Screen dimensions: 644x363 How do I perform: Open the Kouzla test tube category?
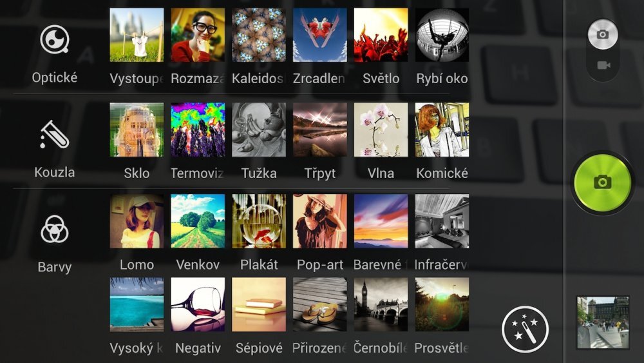[55, 134]
